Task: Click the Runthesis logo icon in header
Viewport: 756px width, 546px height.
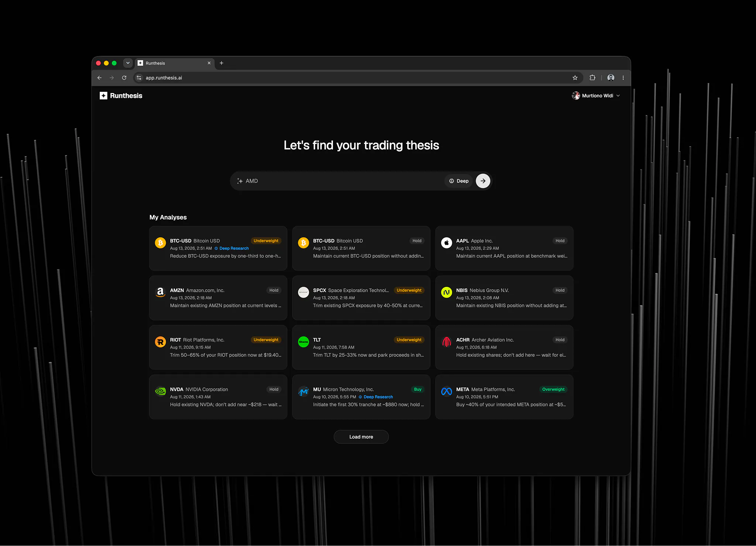Action: tap(103, 96)
